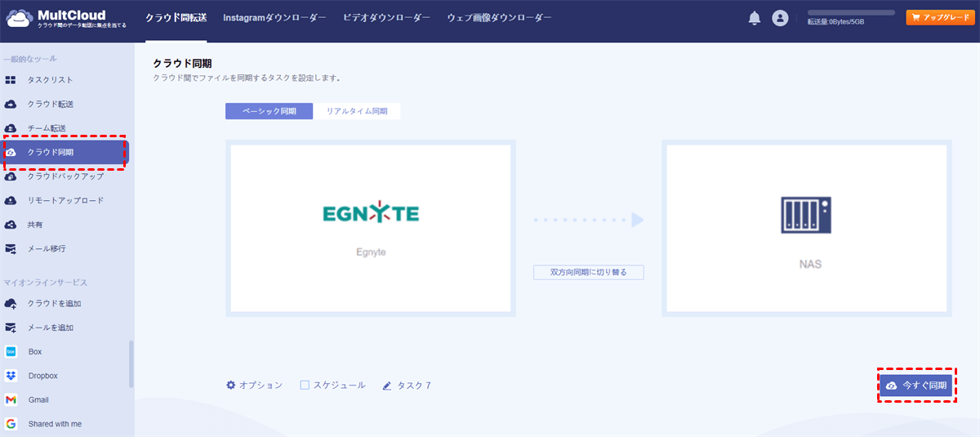Select クラウドを追加 in the sidebar
The image size is (980, 437).
pos(54,304)
